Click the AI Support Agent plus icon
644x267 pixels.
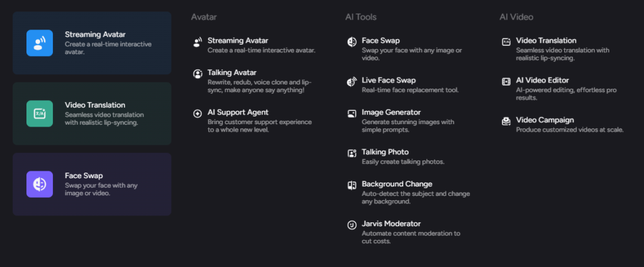(197, 113)
